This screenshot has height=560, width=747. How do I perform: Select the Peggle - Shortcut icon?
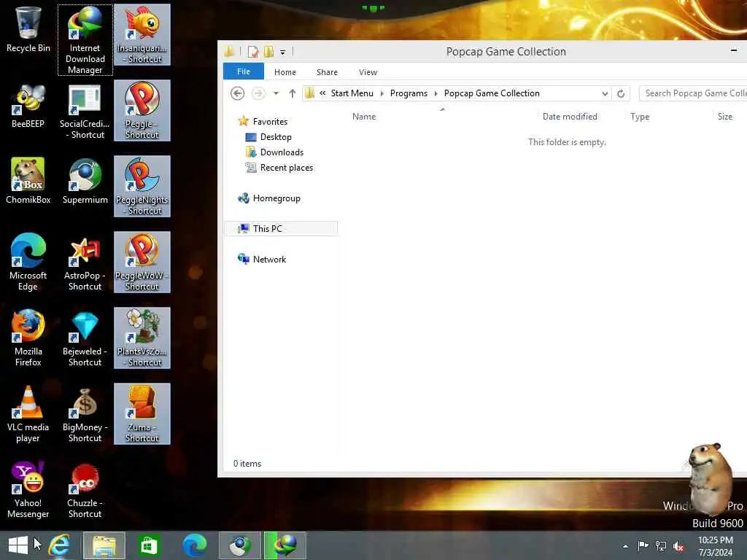click(x=142, y=111)
